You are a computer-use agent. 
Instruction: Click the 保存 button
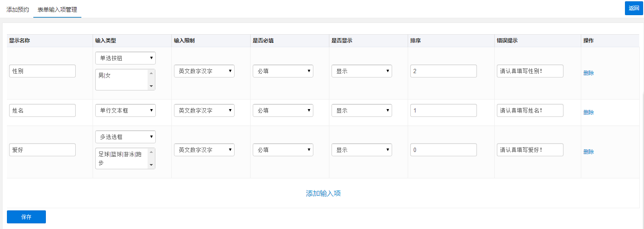[x=26, y=217]
